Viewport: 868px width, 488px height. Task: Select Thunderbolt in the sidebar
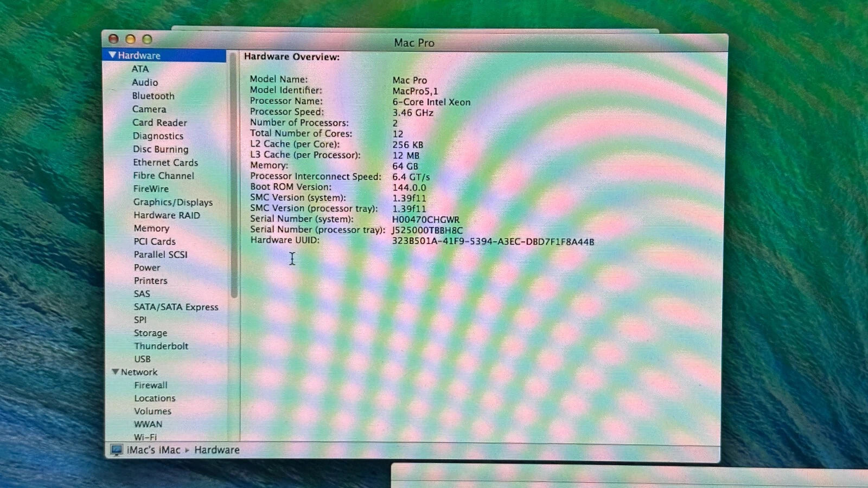(x=161, y=346)
